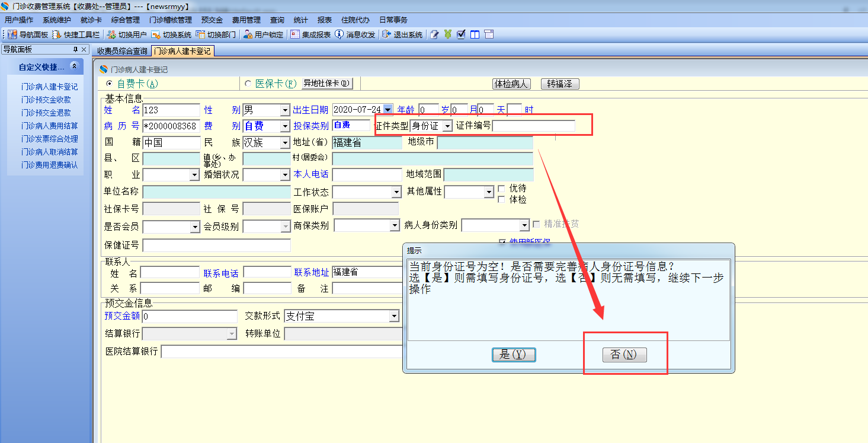Click the 切换系统 switch system icon
Screen dimensions: 868x443
pyautogui.click(x=156, y=35)
